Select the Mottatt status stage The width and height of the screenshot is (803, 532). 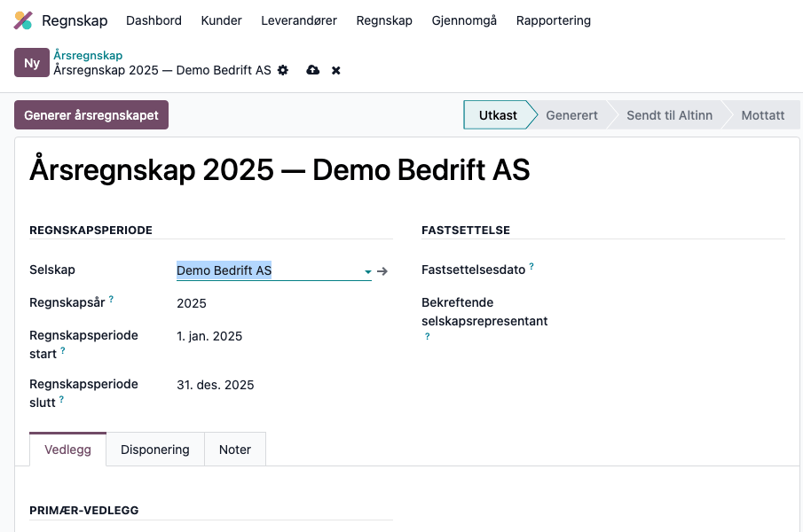click(762, 115)
